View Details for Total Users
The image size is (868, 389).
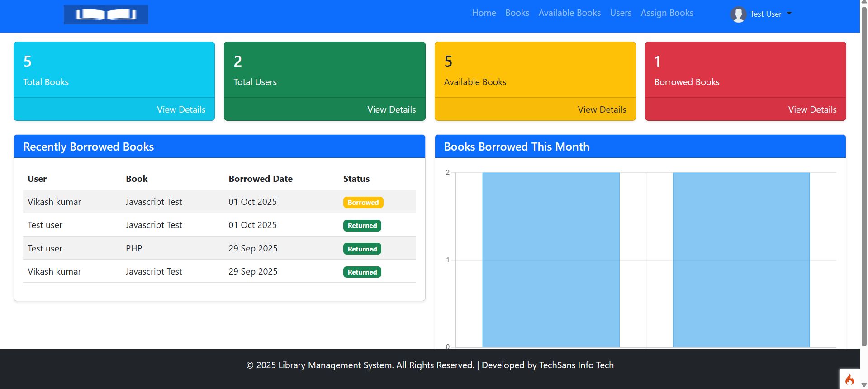coord(391,109)
